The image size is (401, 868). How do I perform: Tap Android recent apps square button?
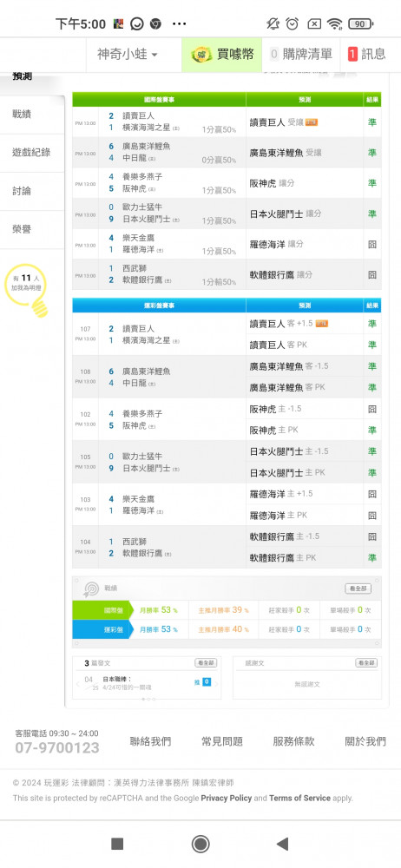point(117,844)
